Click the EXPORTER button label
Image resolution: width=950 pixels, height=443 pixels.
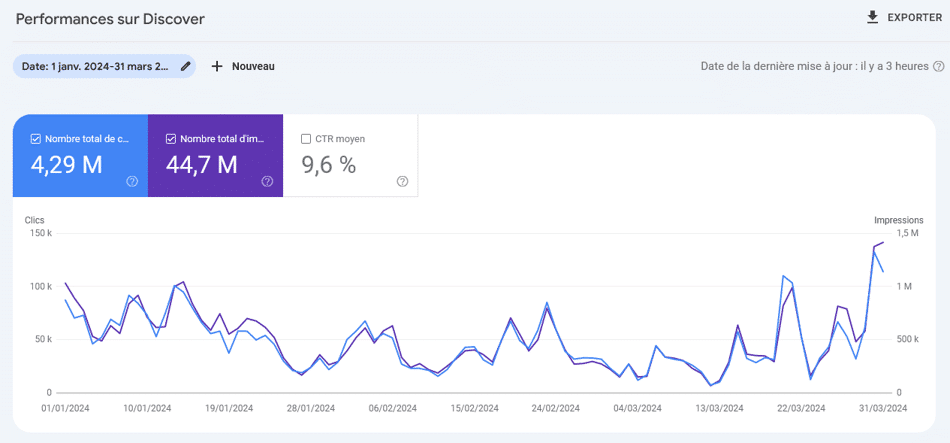tap(914, 18)
